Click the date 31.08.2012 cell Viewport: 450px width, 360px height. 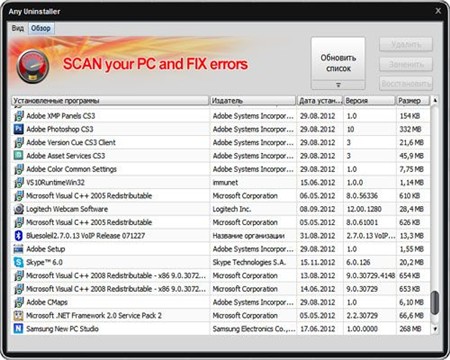(x=317, y=236)
